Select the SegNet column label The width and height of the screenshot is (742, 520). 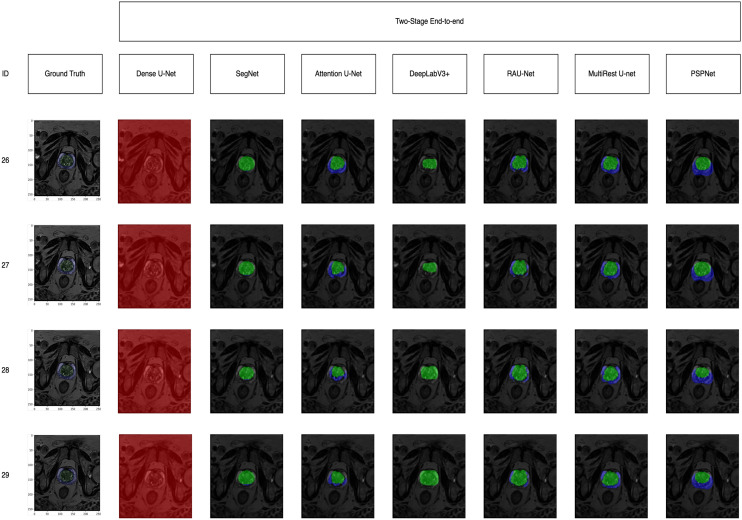coord(247,74)
